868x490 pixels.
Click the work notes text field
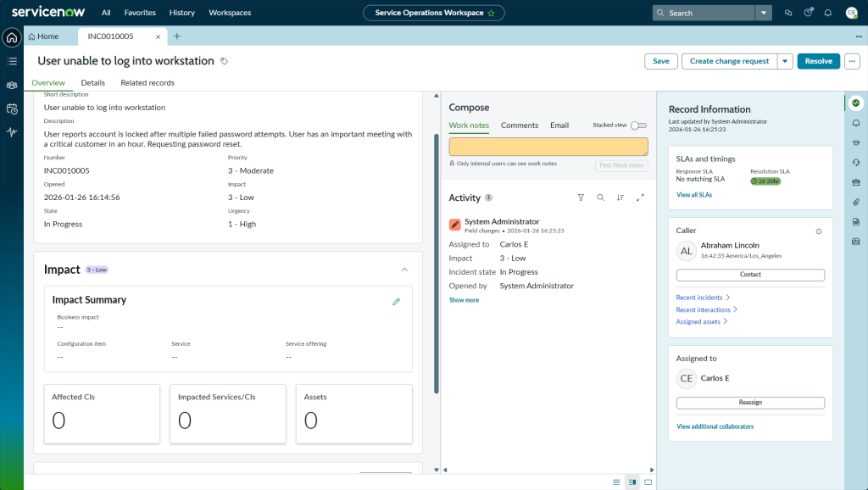pyautogui.click(x=548, y=147)
